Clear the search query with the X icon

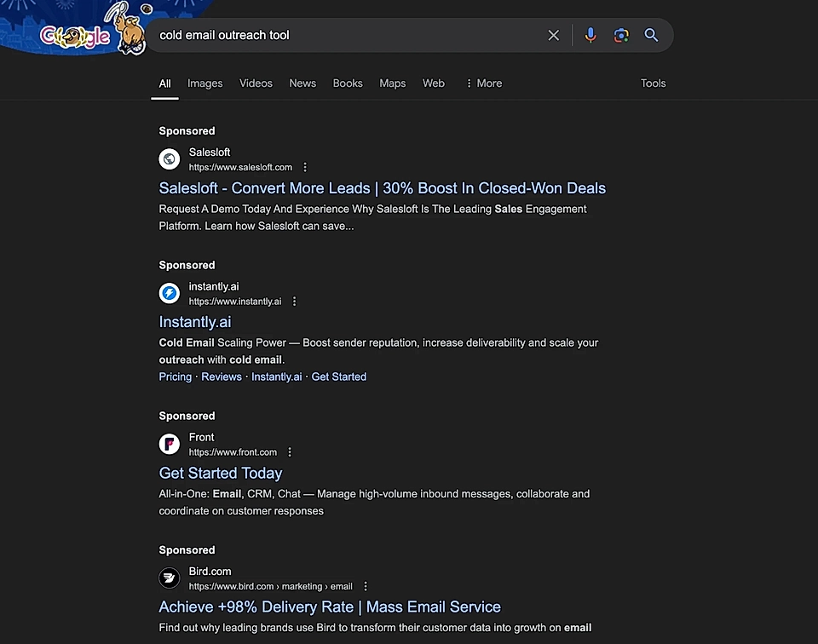(553, 35)
